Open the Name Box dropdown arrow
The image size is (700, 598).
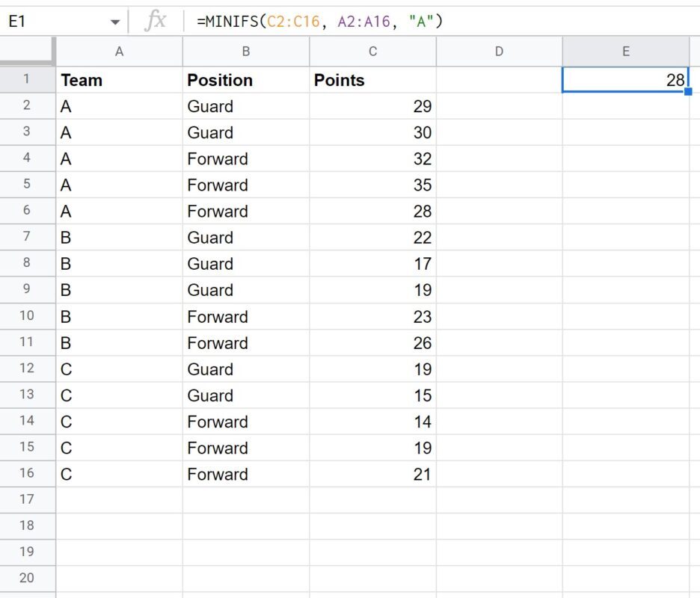(x=115, y=22)
